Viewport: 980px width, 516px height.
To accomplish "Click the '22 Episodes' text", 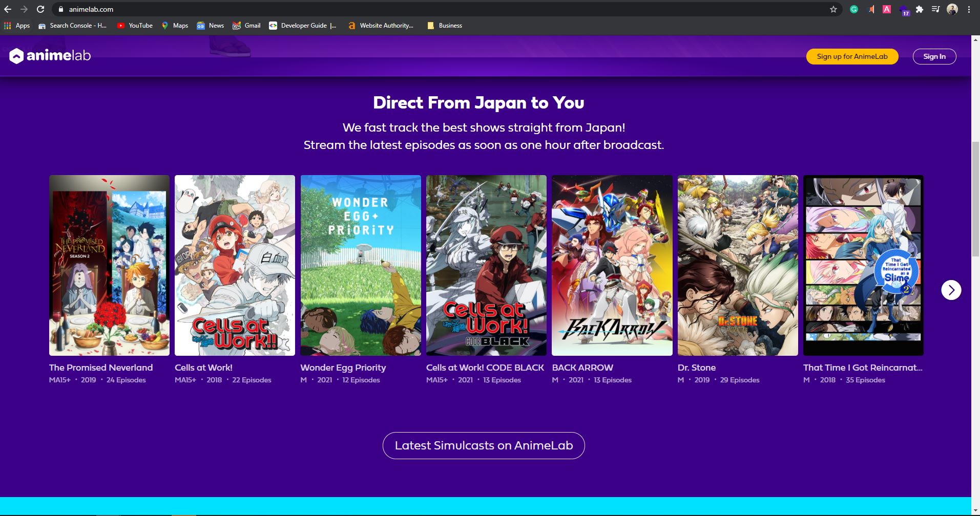I will (252, 380).
